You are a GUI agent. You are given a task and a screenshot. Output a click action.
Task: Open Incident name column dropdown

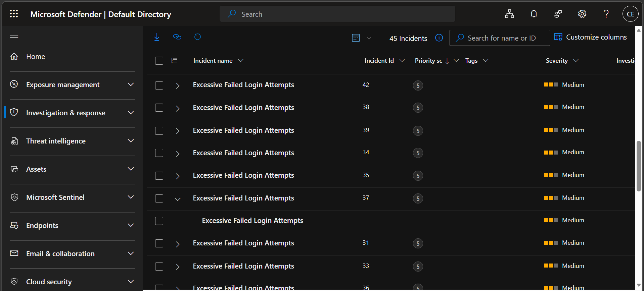240,60
